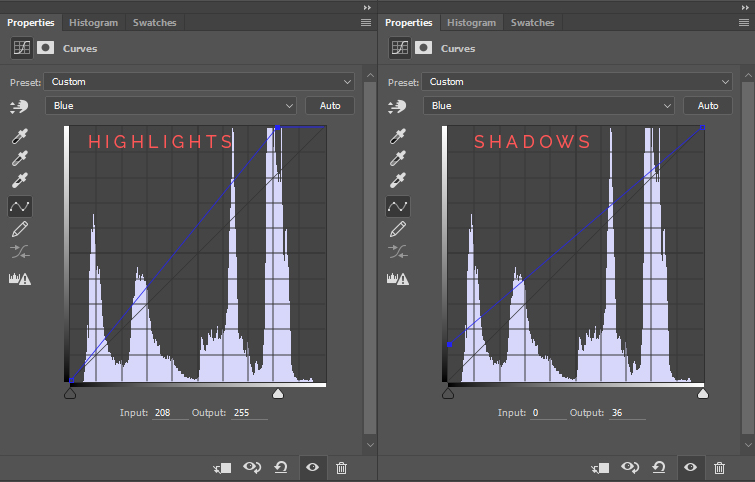Click smooth curve values icon in right panel
This screenshot has height=482, width=755.
[398, 251]
